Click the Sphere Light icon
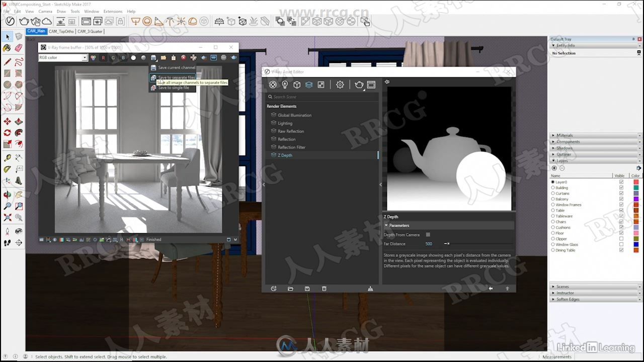This screenshot has width=644, height=362. tap(147, 21)
